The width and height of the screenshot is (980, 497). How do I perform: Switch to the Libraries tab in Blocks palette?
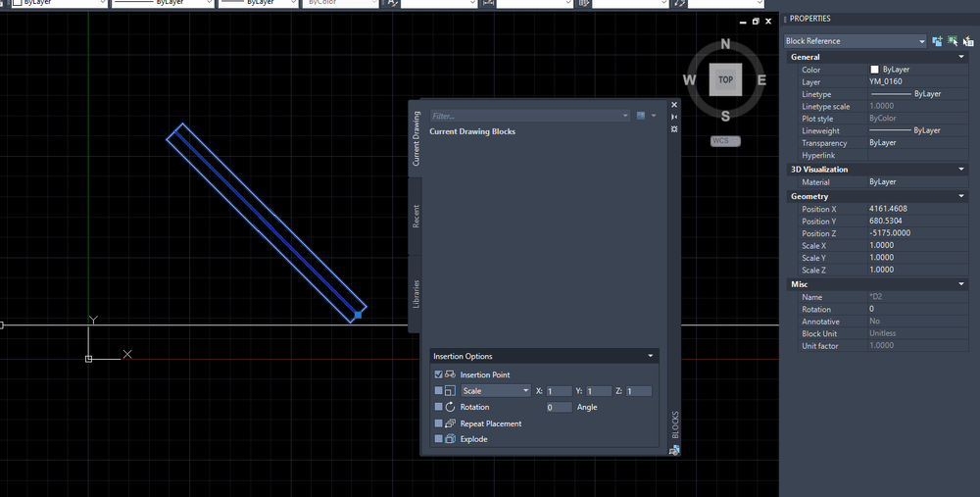click(416, 294)
